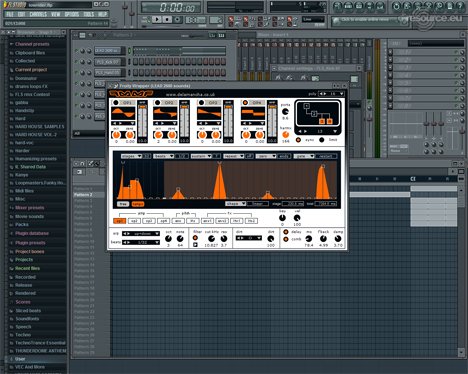Select the op1 amp envelope button
This screenshot has width=468, height=374.
point(119,221)
